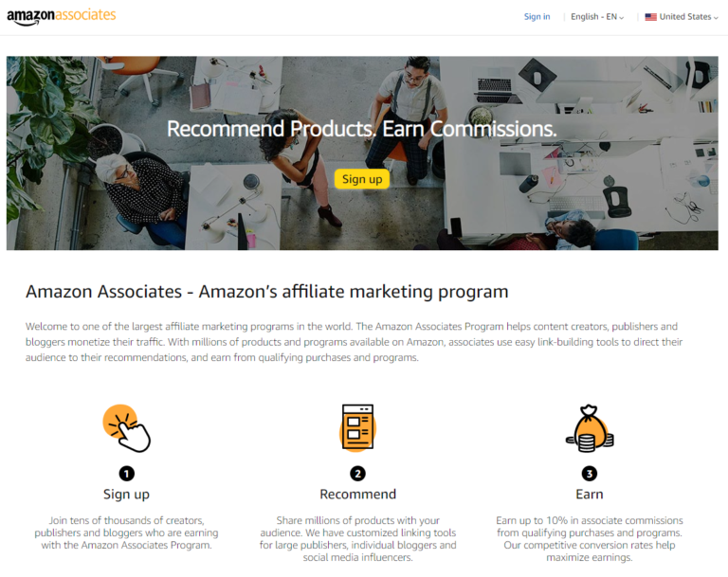Click the Recommend step heading
This screenshot has width=728, height=577.
pos(357,494)
